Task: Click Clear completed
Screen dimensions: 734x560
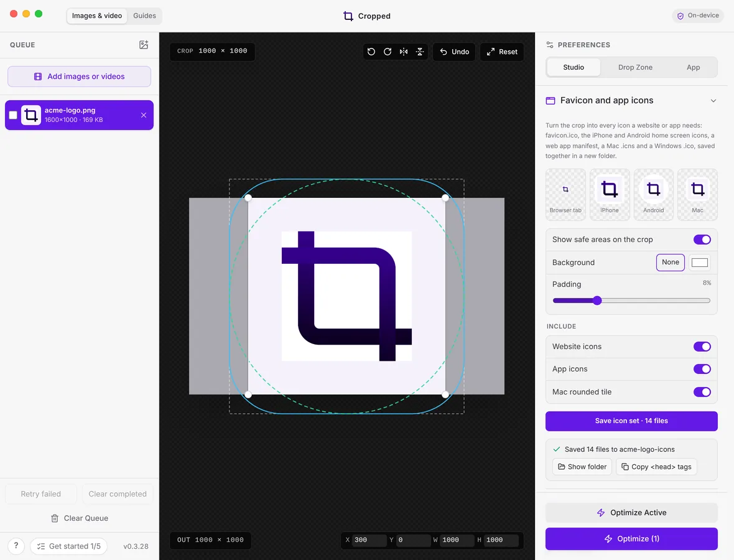Action: click(x=118, y=494)
